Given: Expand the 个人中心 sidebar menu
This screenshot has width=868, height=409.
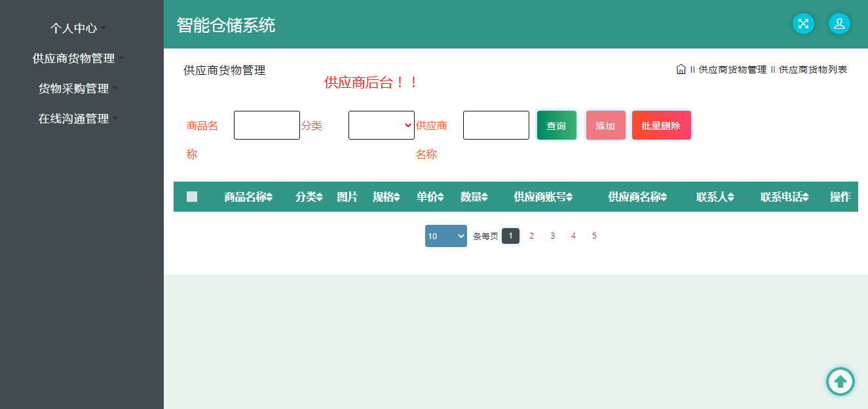Looking at the screenshot, I should coord(78,28).
